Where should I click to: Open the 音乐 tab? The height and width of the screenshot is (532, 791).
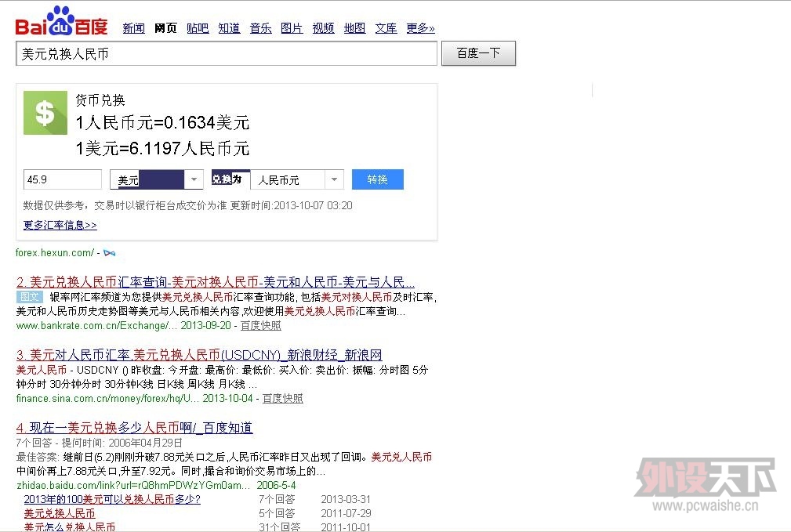click(261, 28)
